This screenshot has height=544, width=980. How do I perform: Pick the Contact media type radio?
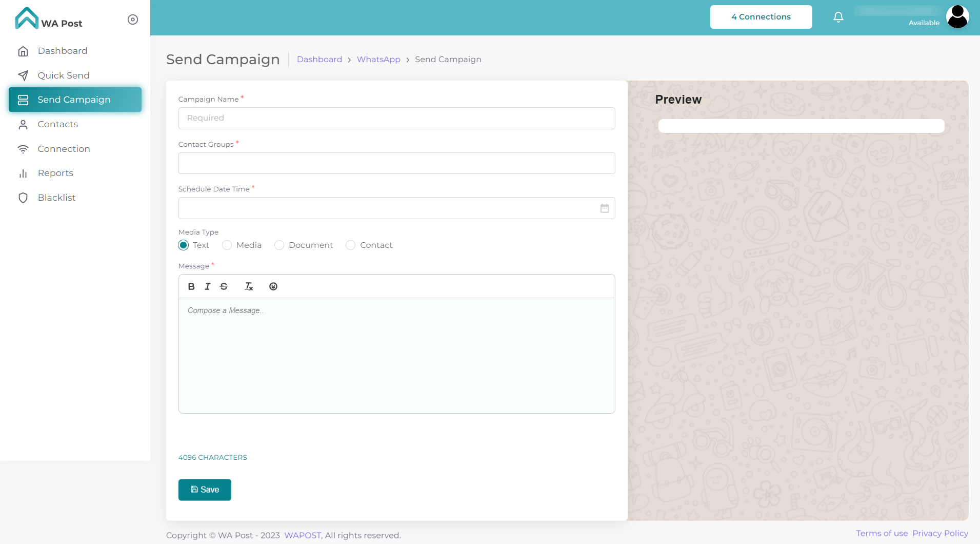click(351, 245)
